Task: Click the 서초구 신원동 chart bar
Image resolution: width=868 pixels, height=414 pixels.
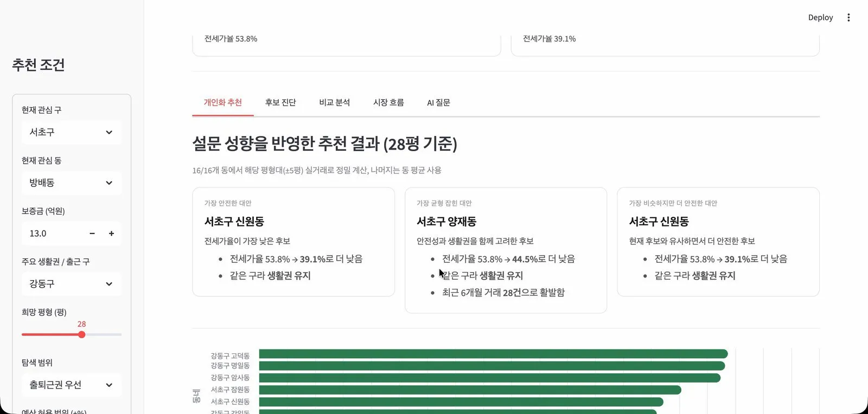Action: pos(461,402)
